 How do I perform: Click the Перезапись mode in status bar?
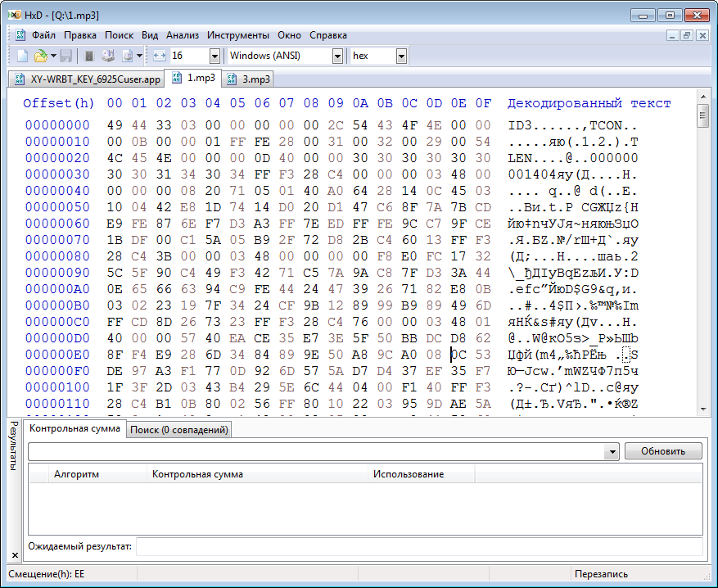point(601,574)
